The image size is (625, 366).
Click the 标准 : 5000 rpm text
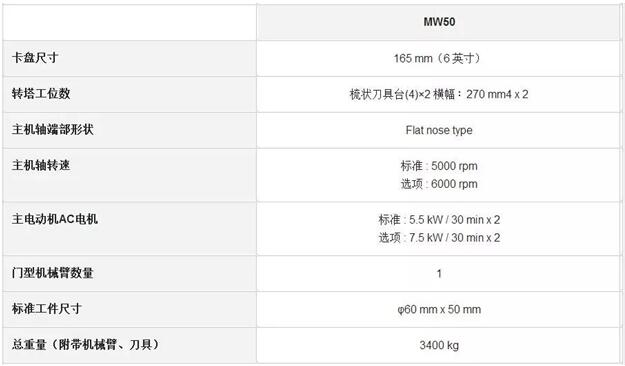pyautogui.click(x=439, y=166)
